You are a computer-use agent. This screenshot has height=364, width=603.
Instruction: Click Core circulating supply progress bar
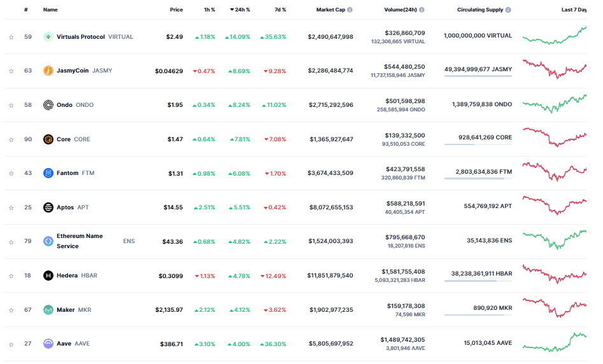(x=478, y=144)
